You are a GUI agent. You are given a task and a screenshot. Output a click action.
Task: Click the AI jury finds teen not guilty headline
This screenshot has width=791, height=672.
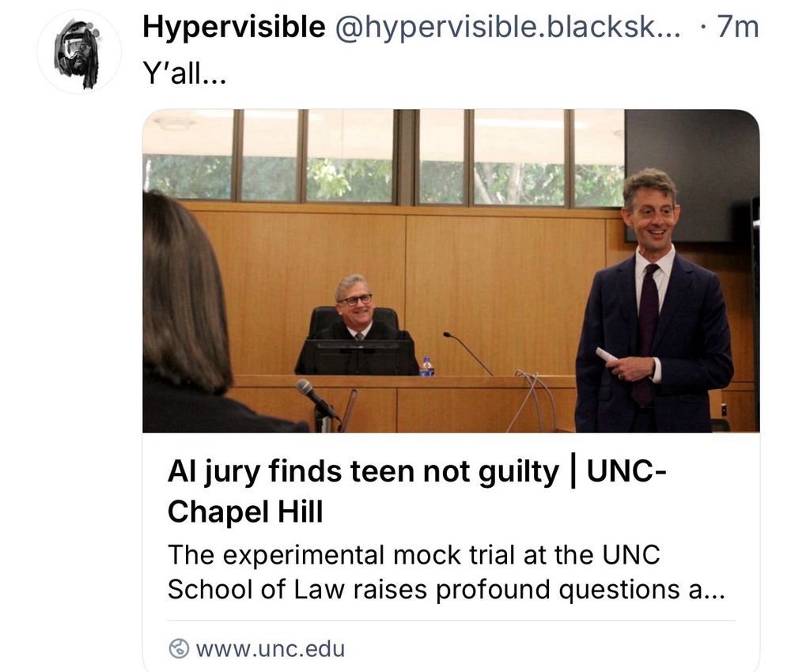click(x=363, y=472)
